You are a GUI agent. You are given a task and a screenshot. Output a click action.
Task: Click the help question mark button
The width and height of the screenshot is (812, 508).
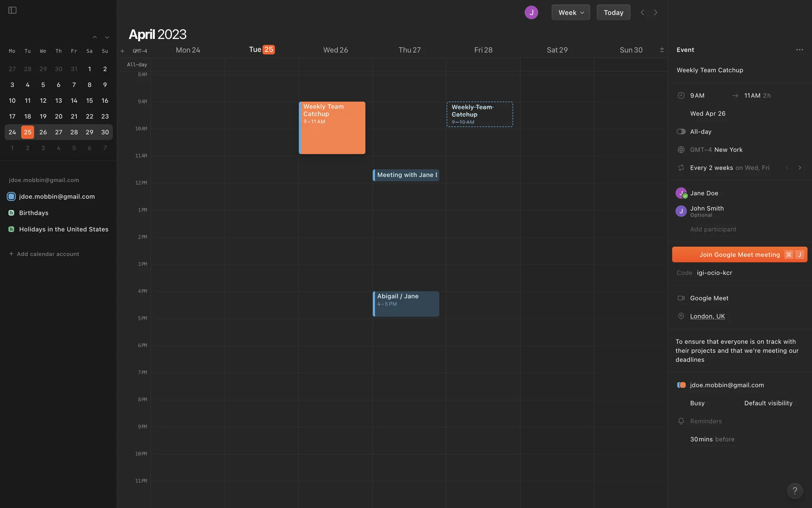point(795,491)
